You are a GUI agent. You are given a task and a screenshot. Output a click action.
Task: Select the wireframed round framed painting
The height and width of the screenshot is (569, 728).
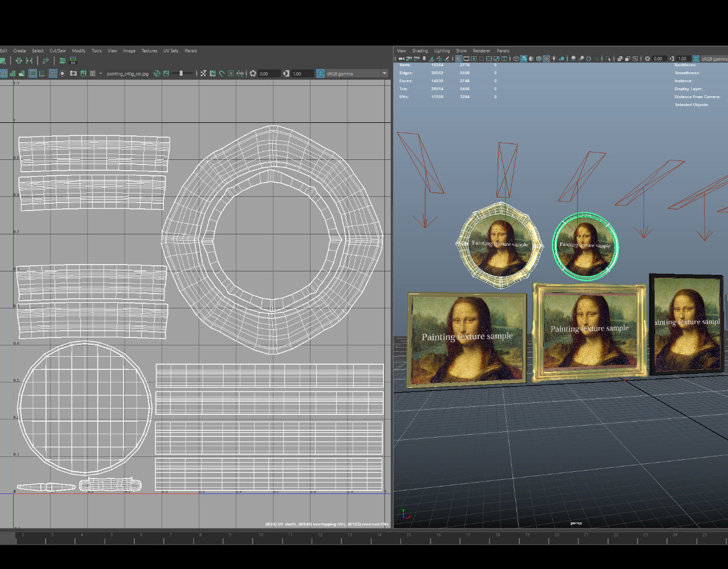(x=499, y=245)
